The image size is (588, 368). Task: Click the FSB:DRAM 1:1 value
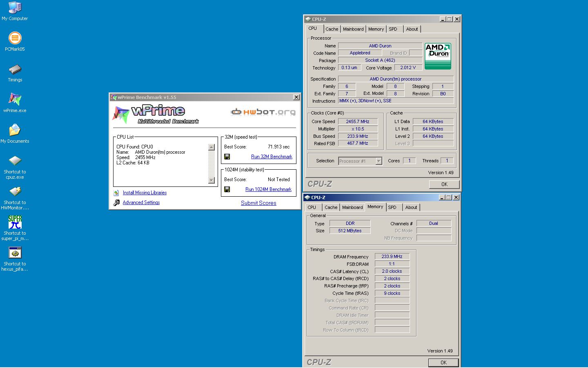[392, 264]
